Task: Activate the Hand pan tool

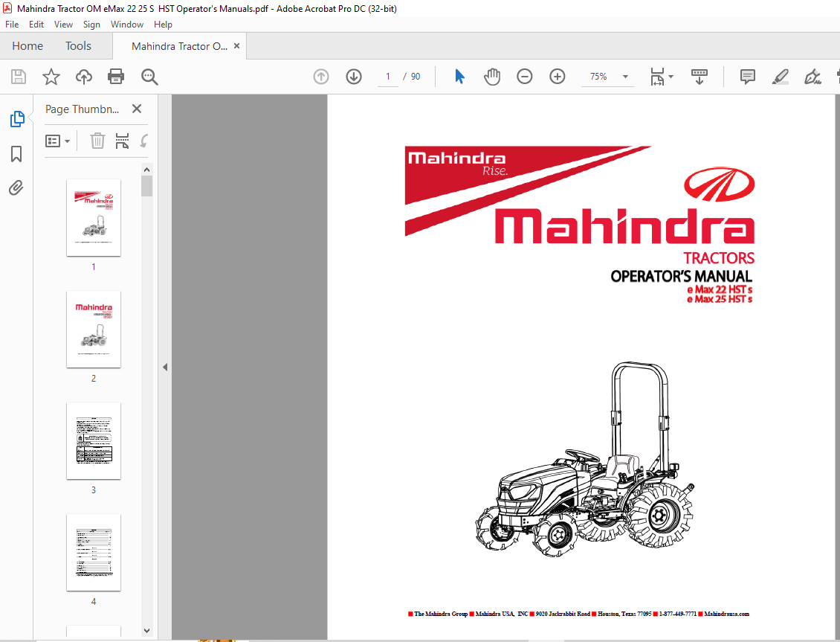Action: pos(492,77)
